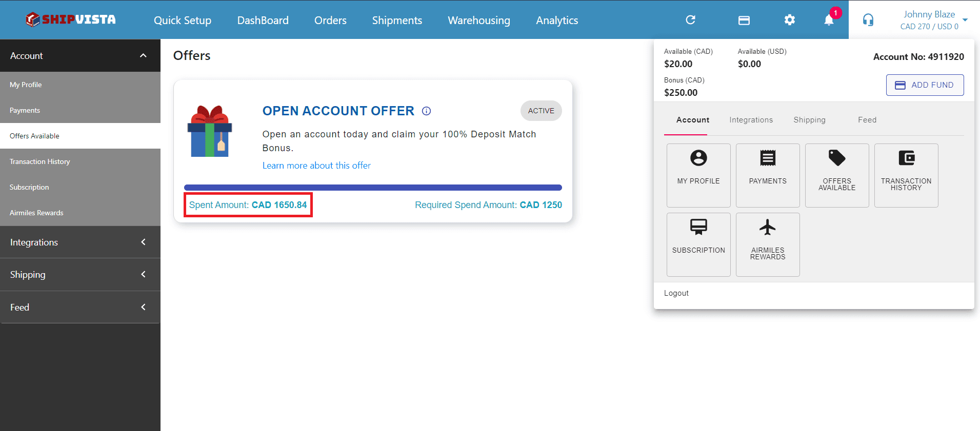Click the headset support icon
Viewport: 980px width, 431px height.
click(868, 20)
